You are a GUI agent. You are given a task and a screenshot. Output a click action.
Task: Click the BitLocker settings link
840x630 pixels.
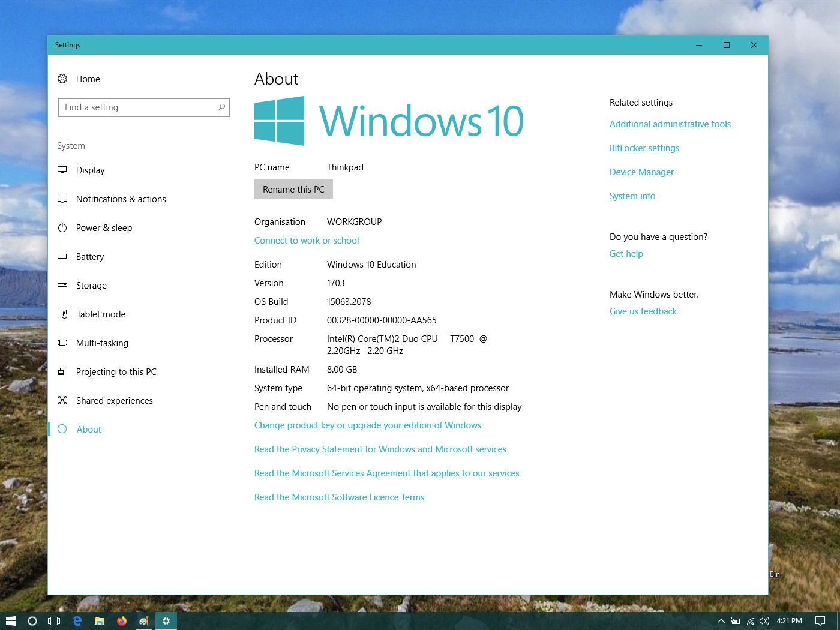[x=644, y=148]
